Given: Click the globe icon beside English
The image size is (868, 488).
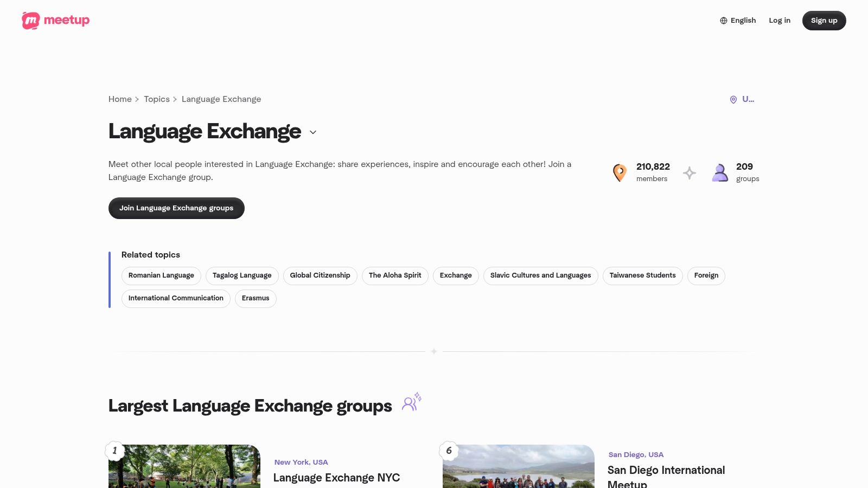Looking at the screenshot, I should pos(723,20).
